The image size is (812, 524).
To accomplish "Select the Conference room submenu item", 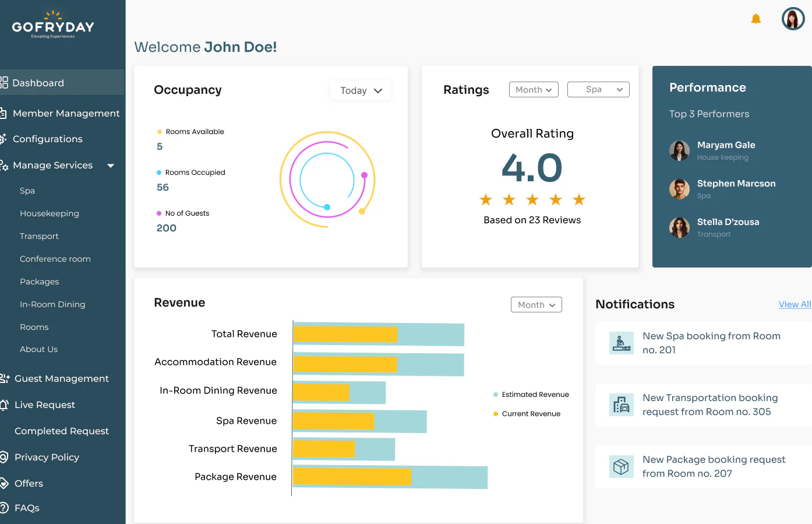I will point(55,259).
